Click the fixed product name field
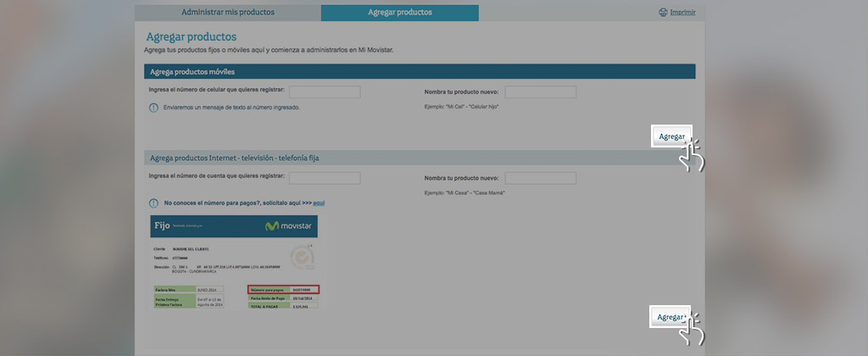 (x=540, y=178)
